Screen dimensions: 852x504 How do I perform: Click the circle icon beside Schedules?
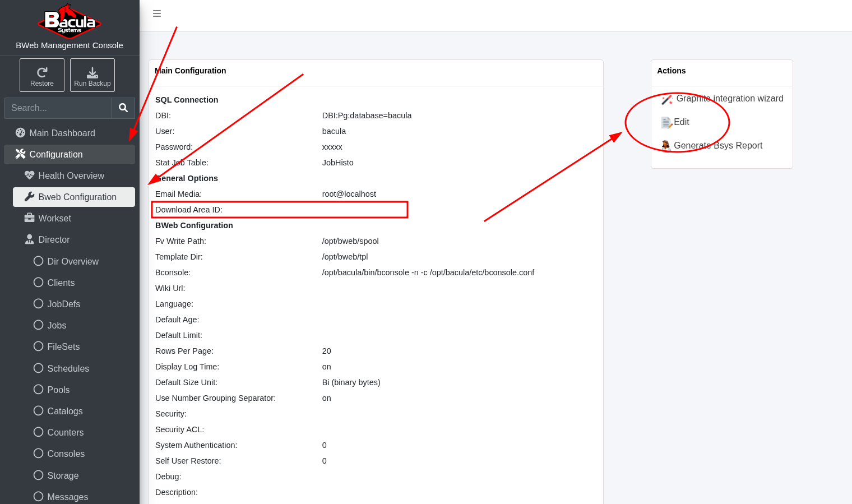point(38,368)
